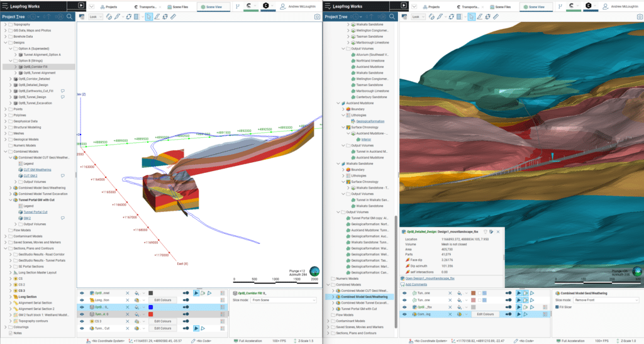Toggle the Fill Slicer checkbox
The image size is (644, 344).
[557, 307]
